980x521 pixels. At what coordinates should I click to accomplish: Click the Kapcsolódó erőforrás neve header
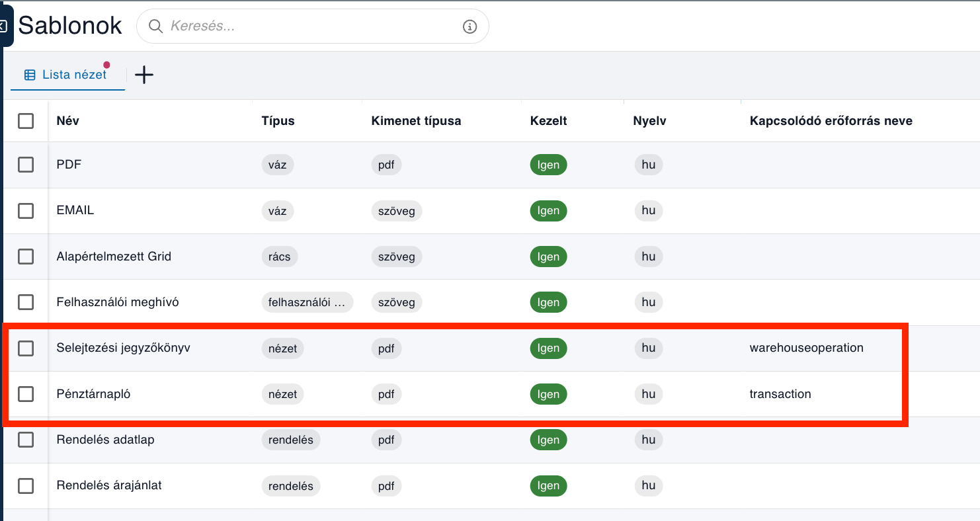pos(831,121)
